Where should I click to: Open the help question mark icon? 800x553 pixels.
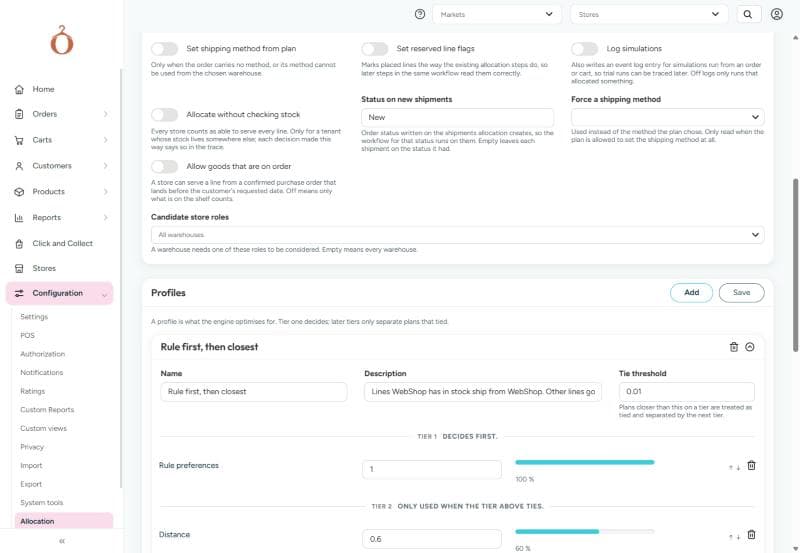point(420,14)
